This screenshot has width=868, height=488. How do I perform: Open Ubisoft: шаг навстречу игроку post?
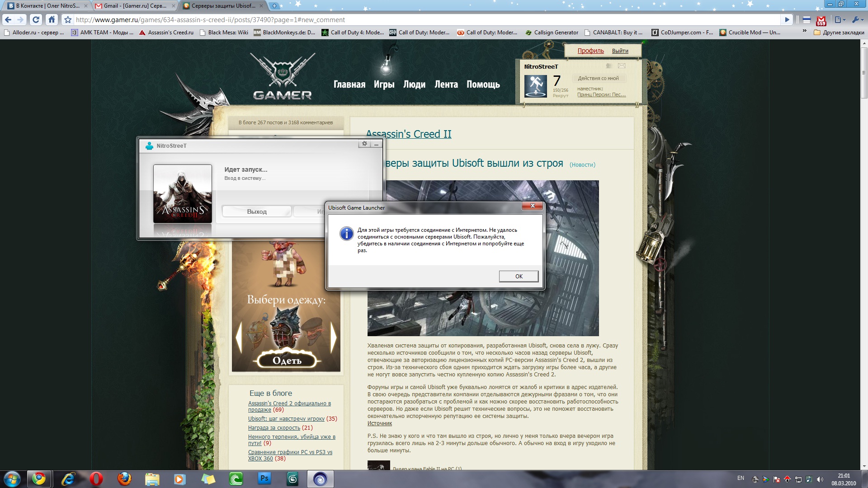286,419
